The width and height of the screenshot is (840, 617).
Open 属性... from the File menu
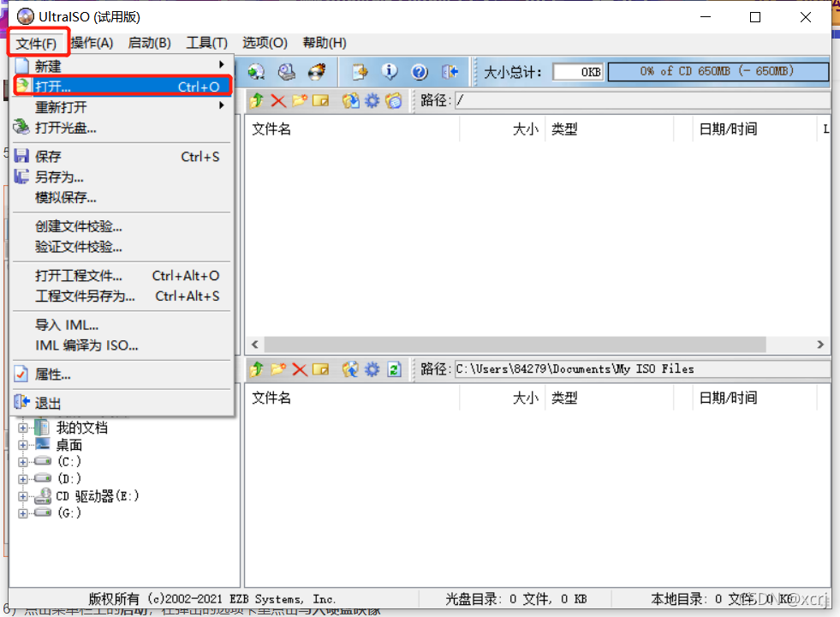(122, 374)
